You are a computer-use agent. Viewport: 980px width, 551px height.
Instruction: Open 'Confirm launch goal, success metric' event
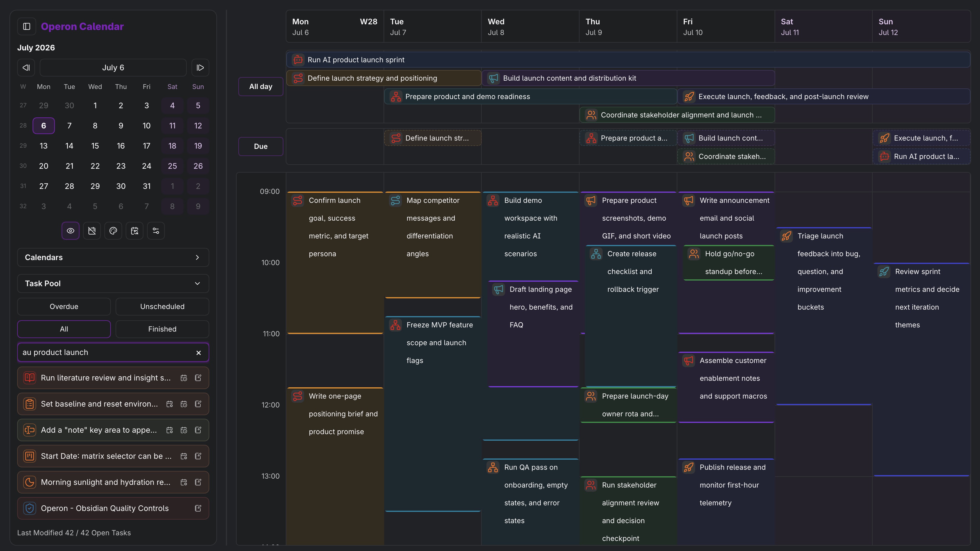point(335,262)
